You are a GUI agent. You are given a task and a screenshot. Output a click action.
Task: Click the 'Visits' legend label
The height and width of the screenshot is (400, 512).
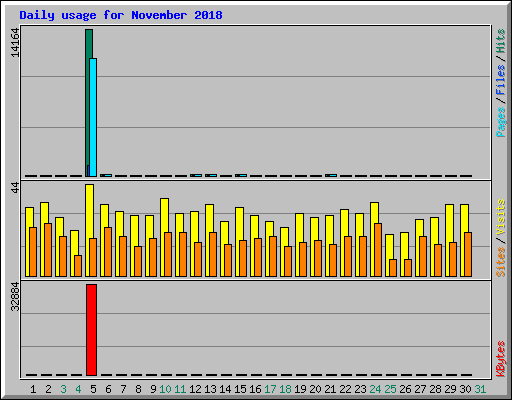pos(501,217)
